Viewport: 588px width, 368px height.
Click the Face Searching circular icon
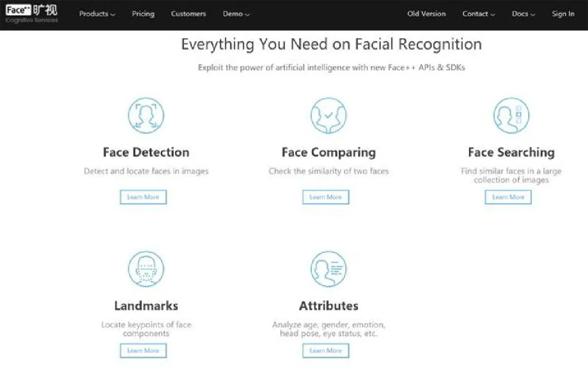[x=511, y=115]
